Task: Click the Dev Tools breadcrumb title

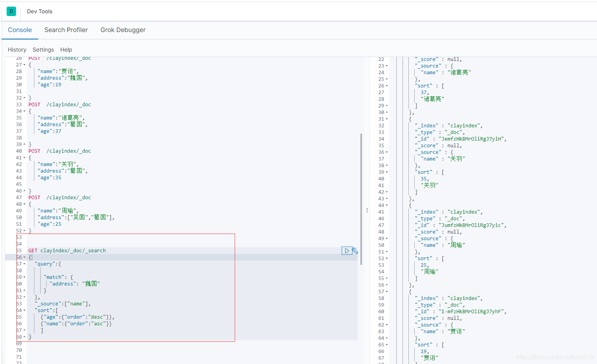Action: tap(39, 11)
